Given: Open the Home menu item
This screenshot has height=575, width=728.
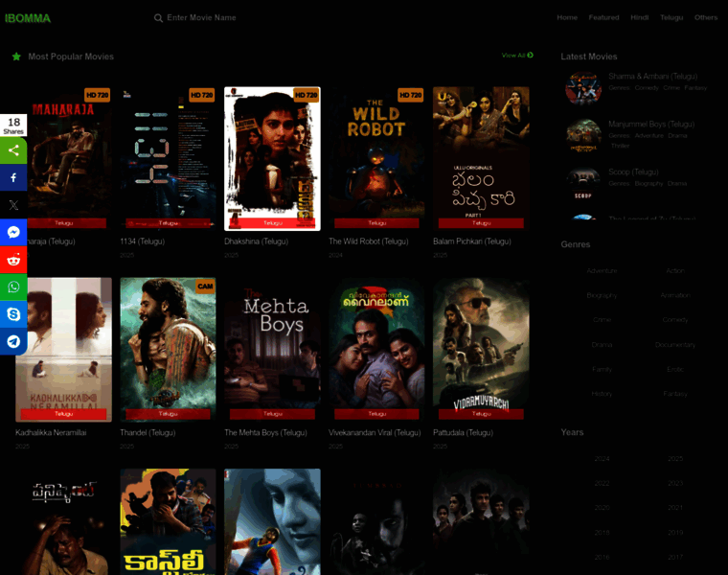Looking at the screenshot, I should [x=567, y=17].
